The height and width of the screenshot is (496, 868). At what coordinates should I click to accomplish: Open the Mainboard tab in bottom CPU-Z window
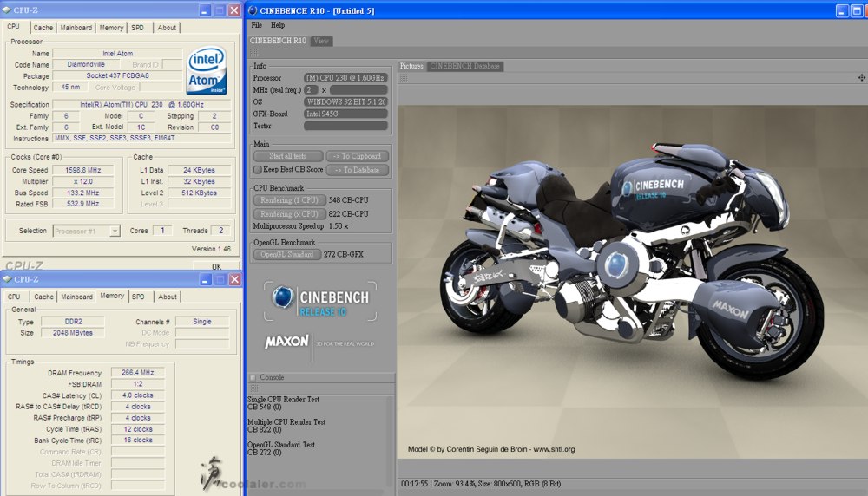tap(77, 297)
